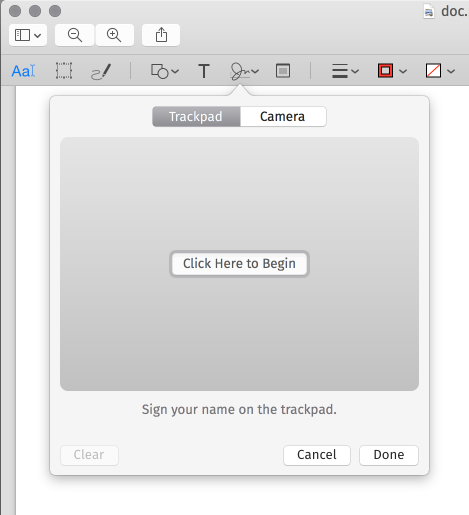
Task: Open the sidebar view options dropdown
Action: click(x=28, y=35)
